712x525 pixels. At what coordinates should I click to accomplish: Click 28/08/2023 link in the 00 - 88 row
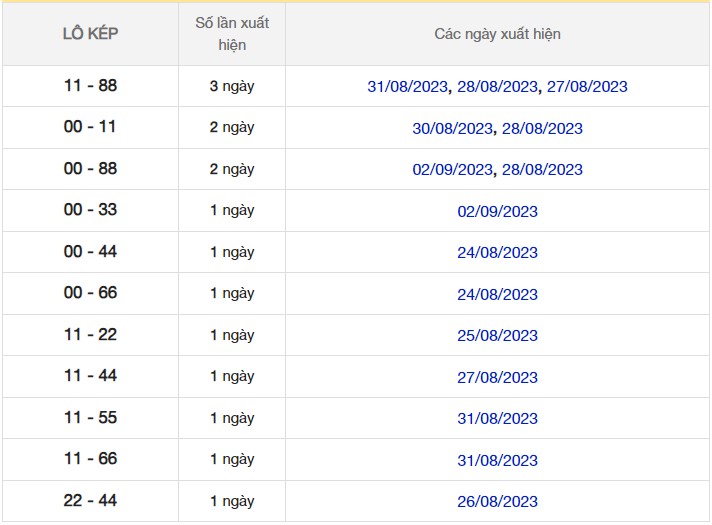tap(542, 170)
